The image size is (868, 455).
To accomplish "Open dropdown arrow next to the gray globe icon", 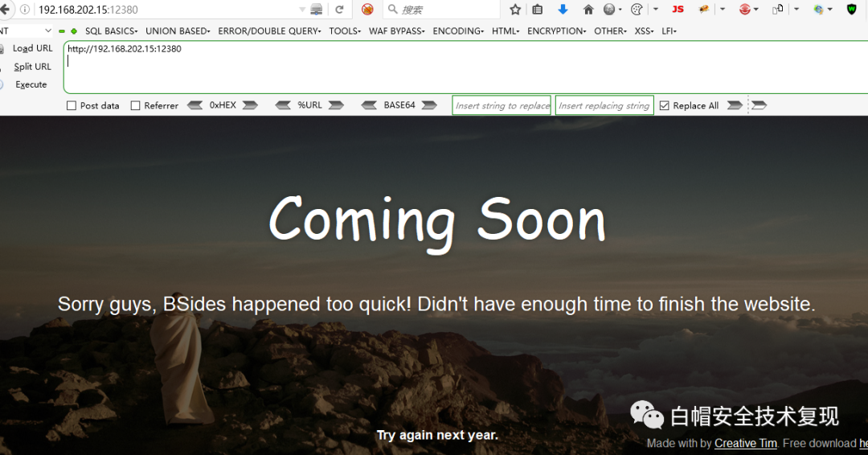I will tap(620, 10).
